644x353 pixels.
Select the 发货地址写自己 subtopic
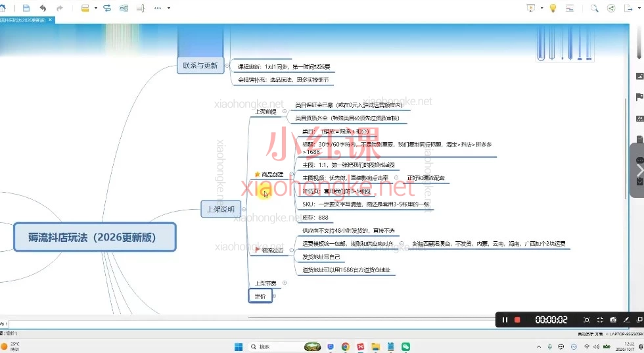click(x=321, y=257)
